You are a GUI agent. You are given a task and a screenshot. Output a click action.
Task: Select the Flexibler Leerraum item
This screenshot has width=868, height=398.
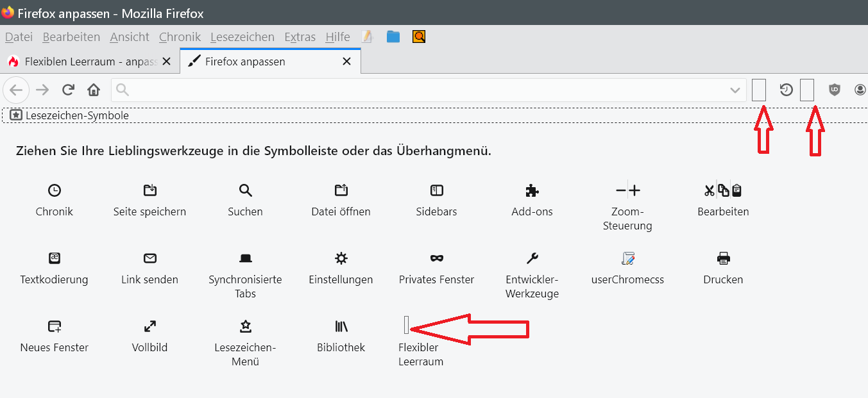[420, 342]
